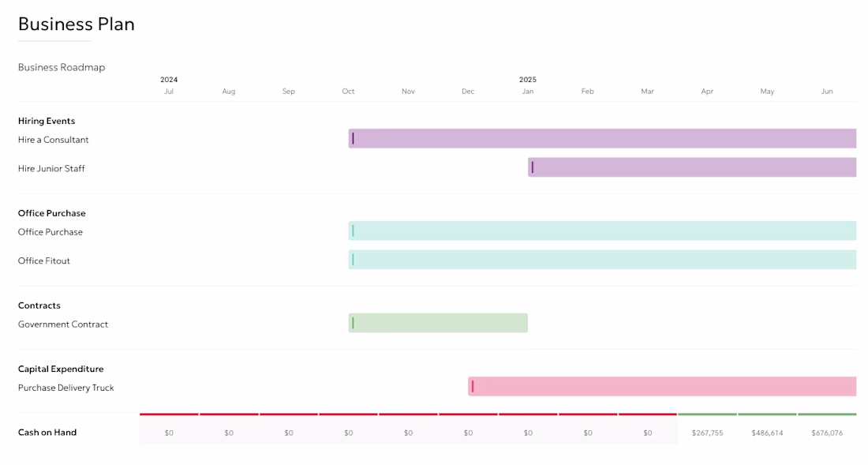Click the start marker on Government Contract

[x=353, y=323]
